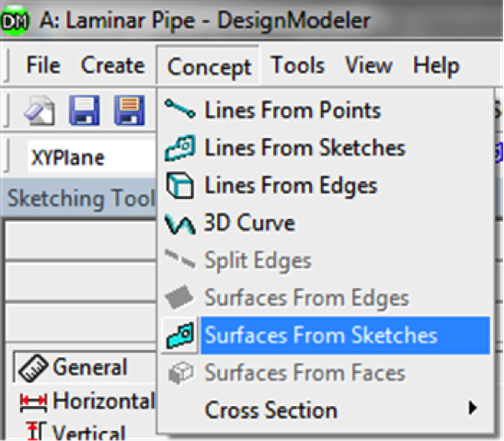Expand the Cross Section submenu arrow

pyautogui.click(x=473, y=408)
